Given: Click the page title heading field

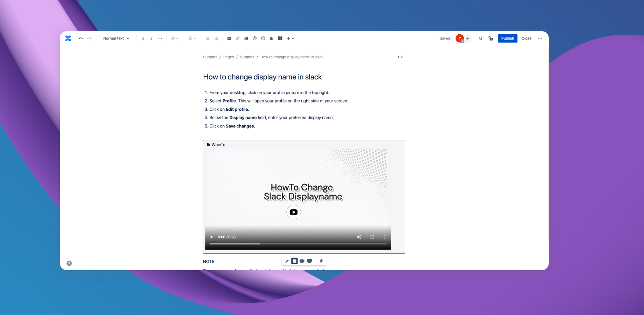Looking at the screenshot, I should click(x=262, y=77).
